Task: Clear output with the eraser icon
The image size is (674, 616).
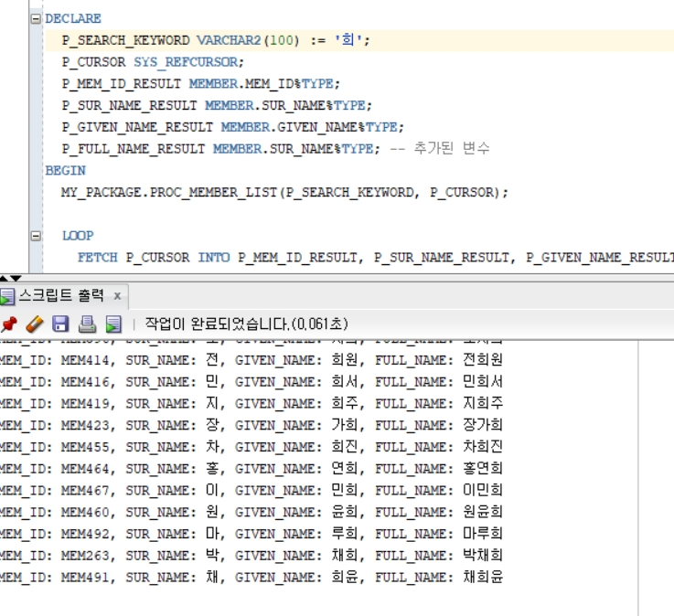Action: click(x=35, y=324)
